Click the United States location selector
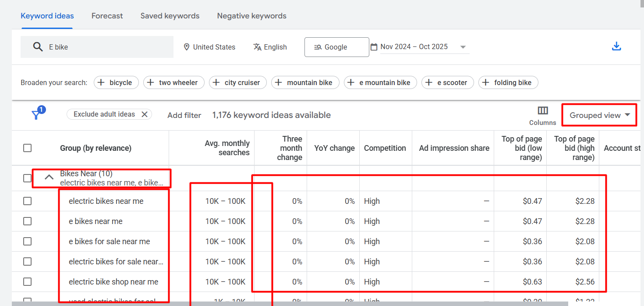Image resolution: width=644 pixels, height=306 pixels. pos(209,47)
